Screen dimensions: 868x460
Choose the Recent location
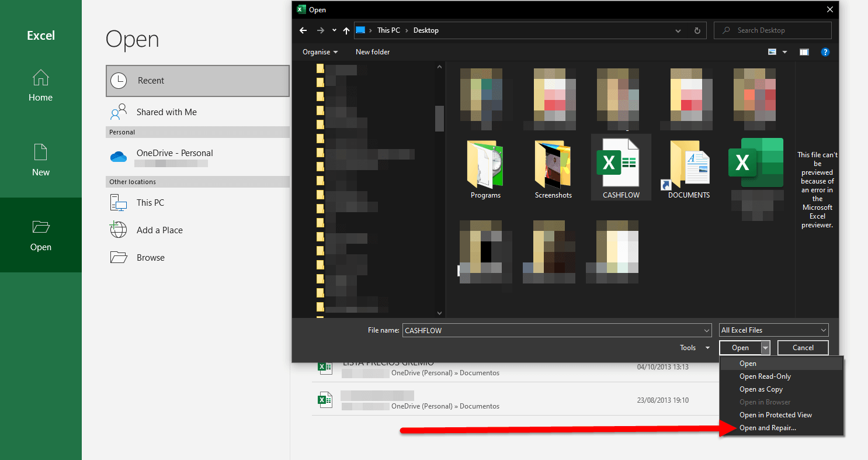click(x=197, y=81)
